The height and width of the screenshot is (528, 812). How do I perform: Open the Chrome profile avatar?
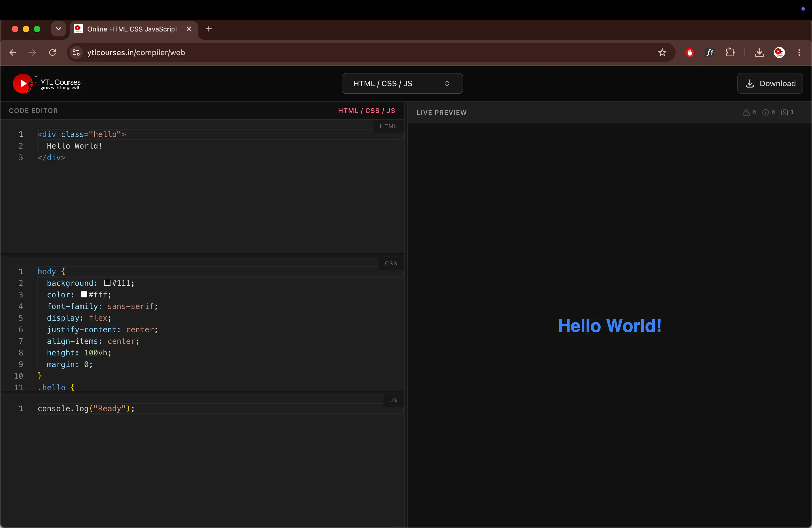click(x=779, y=52)
